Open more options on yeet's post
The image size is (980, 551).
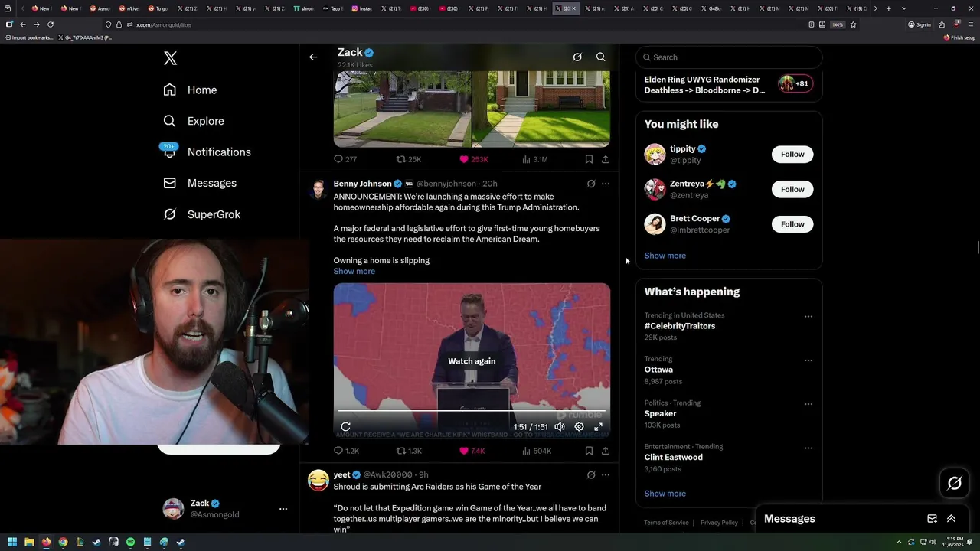click(606, 474)
